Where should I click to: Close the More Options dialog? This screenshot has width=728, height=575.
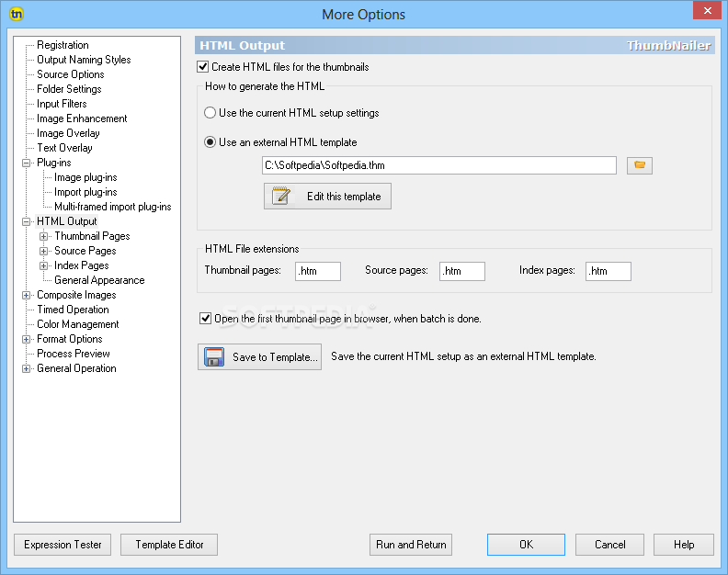click(707, 10)
